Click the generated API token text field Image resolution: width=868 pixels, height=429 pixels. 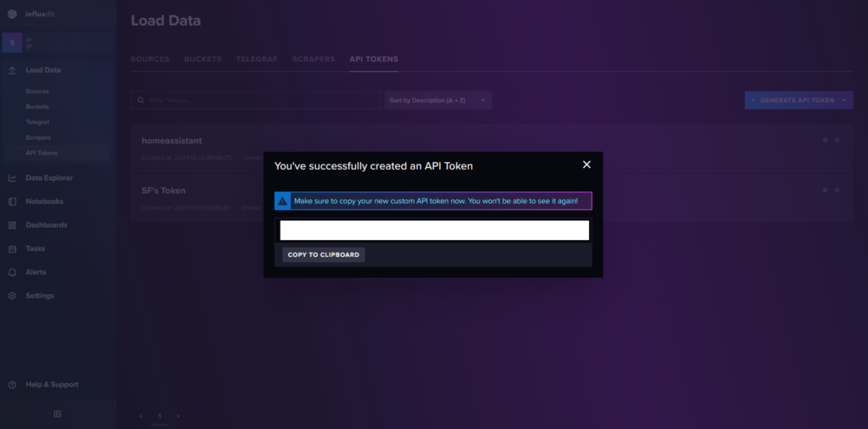coord(435,231)
